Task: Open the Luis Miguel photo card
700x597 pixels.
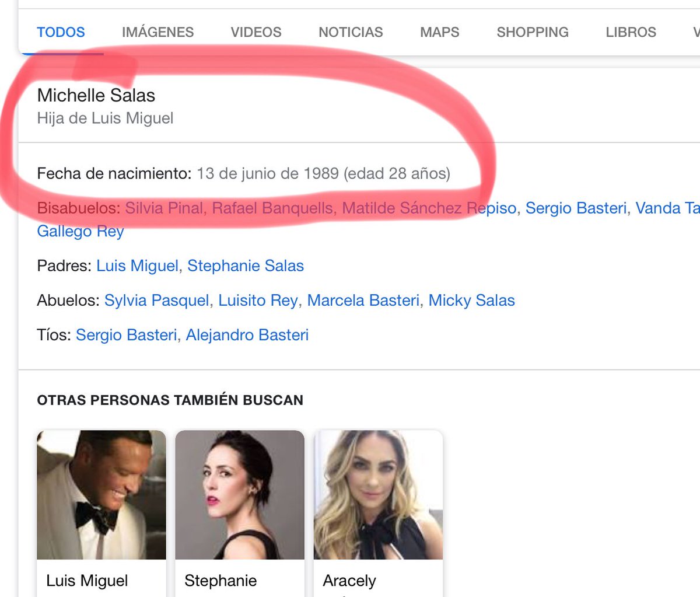Action: tap(101, 514)
